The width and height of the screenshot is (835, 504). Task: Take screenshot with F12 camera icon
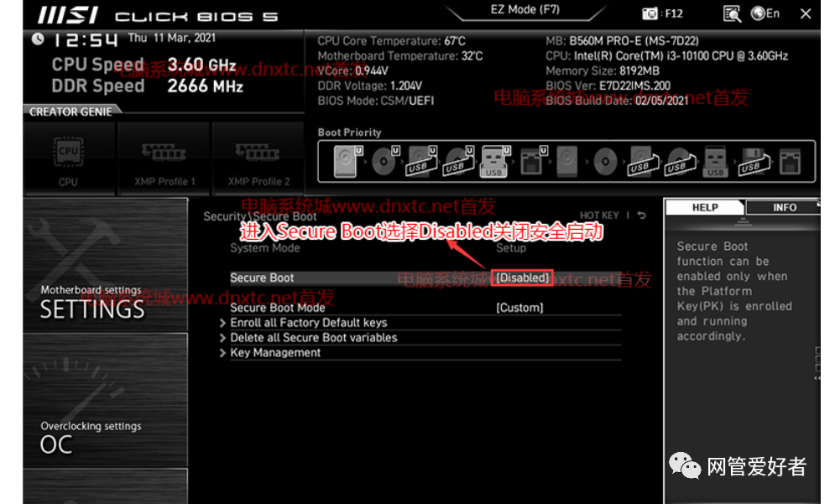coord(650,13)
